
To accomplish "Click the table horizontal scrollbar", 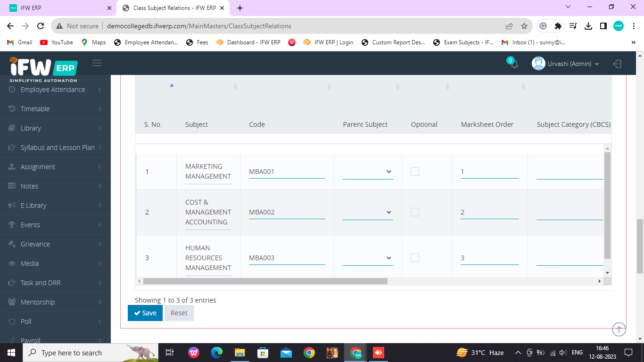I will point(265,281).
